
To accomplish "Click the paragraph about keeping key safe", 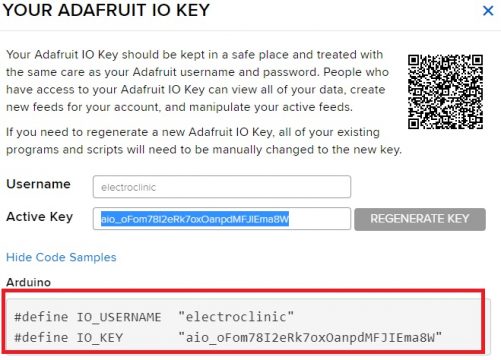I will coord(197,81).
